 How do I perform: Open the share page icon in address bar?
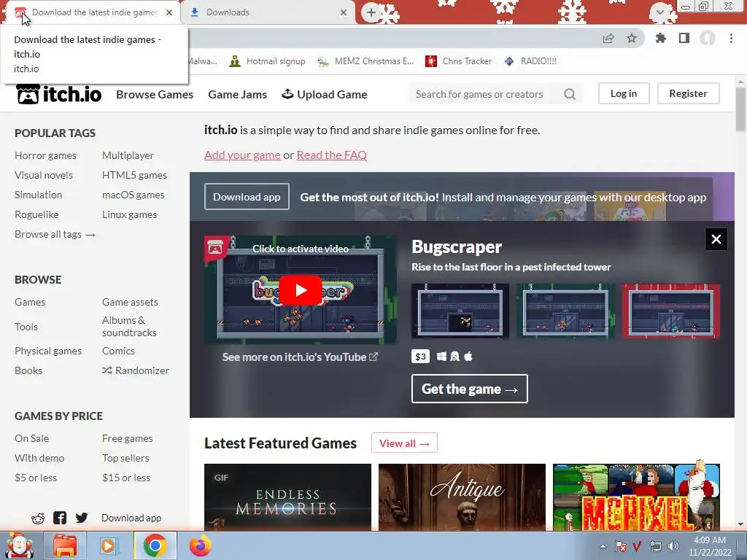[608, 39]
